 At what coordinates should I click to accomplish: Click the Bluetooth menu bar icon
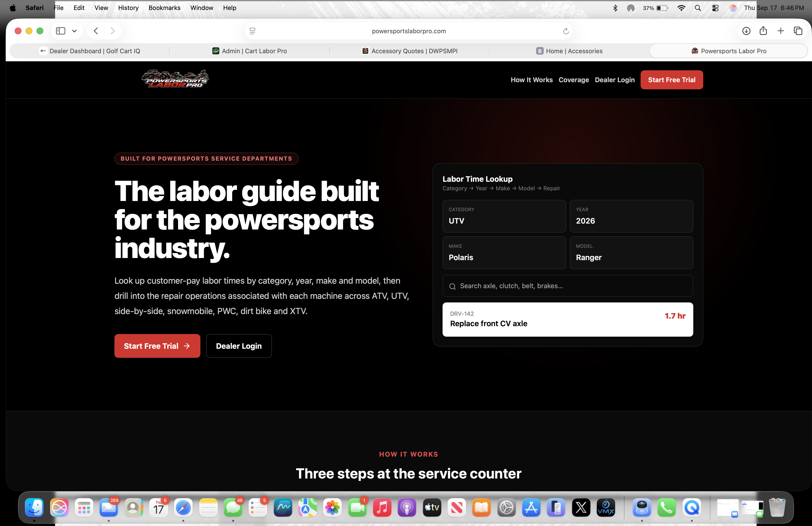point(615,8)
